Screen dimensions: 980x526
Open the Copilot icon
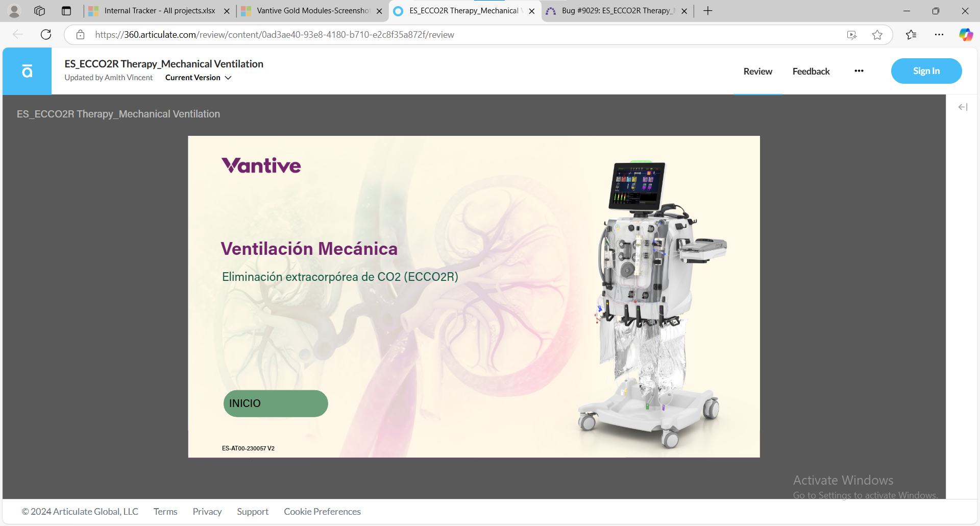(x=966, y=35)
